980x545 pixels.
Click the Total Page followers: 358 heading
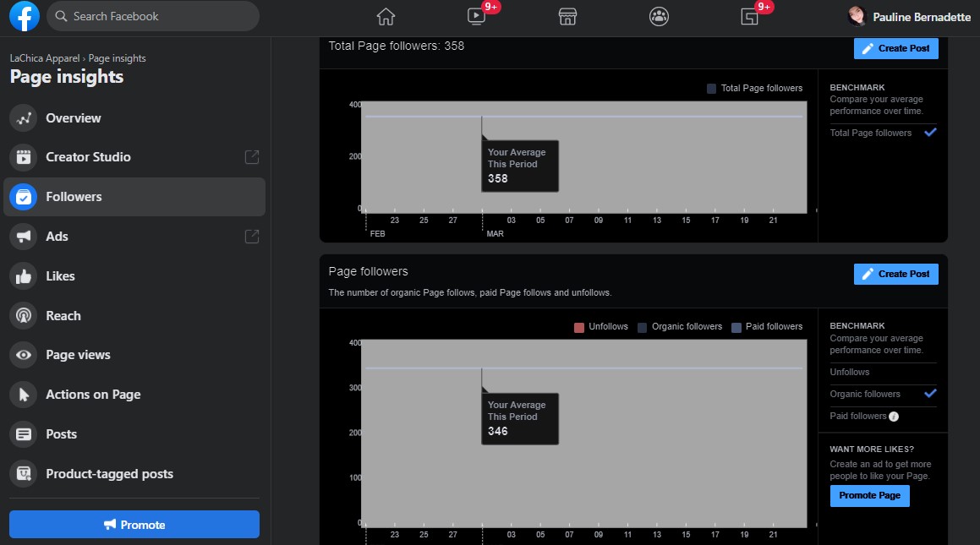[397, 46]
